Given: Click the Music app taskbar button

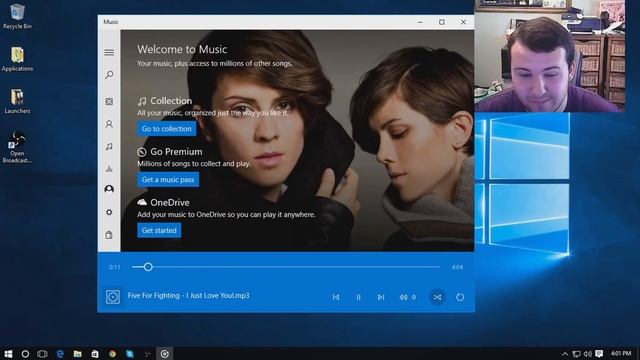Looking at the screenshot, I should pyautogui.click(x=165, y=354).
